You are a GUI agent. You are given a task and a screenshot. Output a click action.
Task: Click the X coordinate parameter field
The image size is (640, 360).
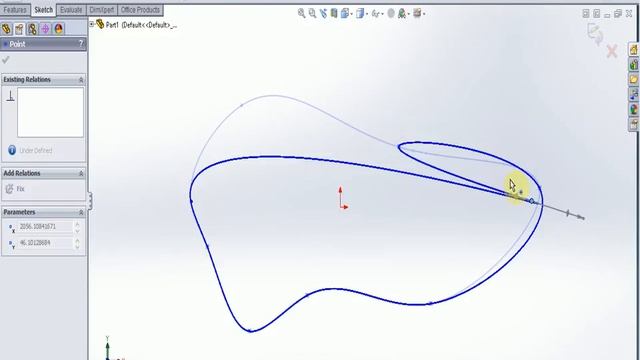(x=45, y=227)
